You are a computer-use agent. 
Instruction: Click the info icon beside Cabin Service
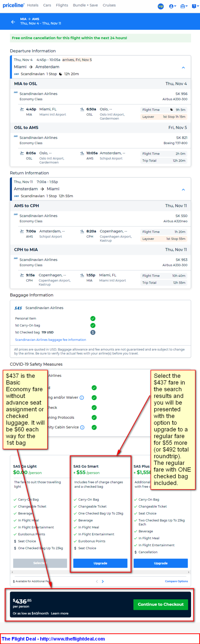[82, 427]
